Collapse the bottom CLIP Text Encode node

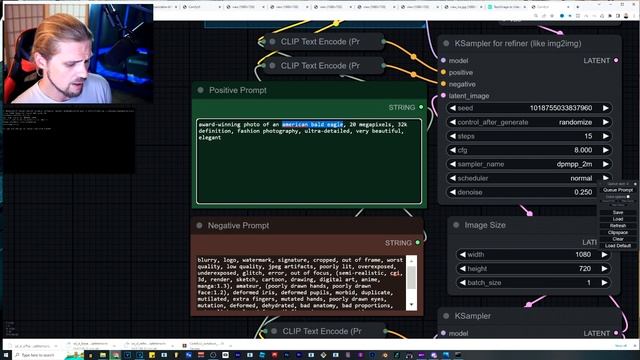point(274,331)
